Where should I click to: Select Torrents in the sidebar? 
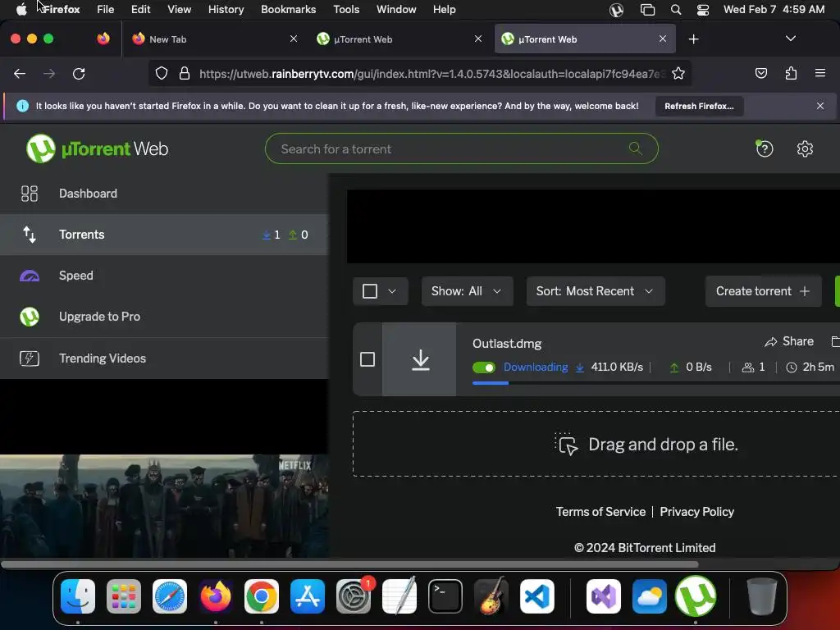click(164, 235)
